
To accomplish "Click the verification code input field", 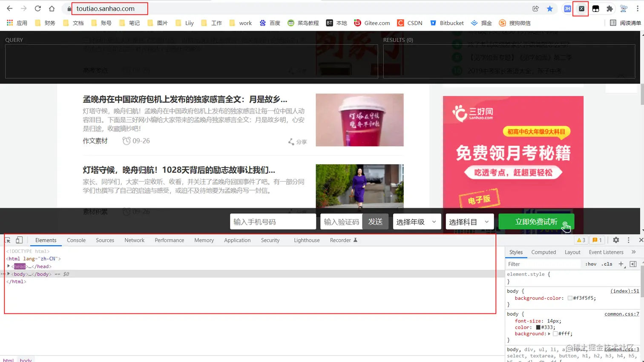I will tap(341, 222).
